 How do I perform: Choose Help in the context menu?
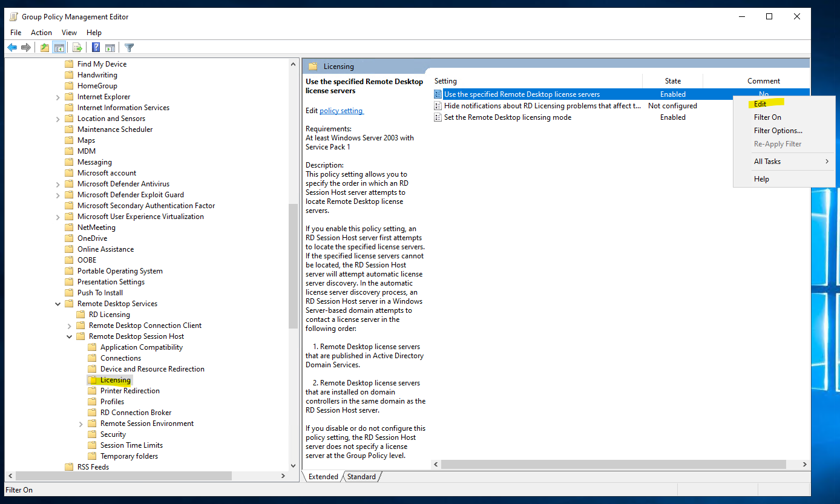784,179
